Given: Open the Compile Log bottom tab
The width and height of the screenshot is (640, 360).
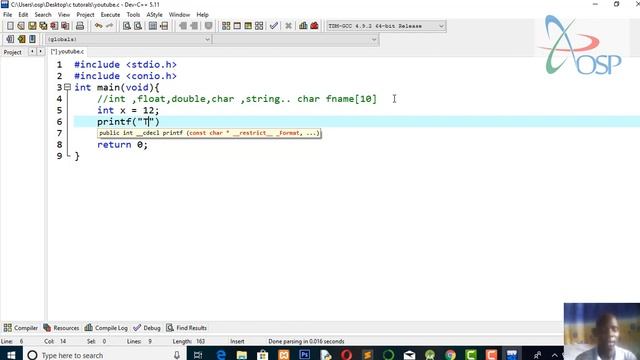Looking at the screenshot, I should 106,328.
